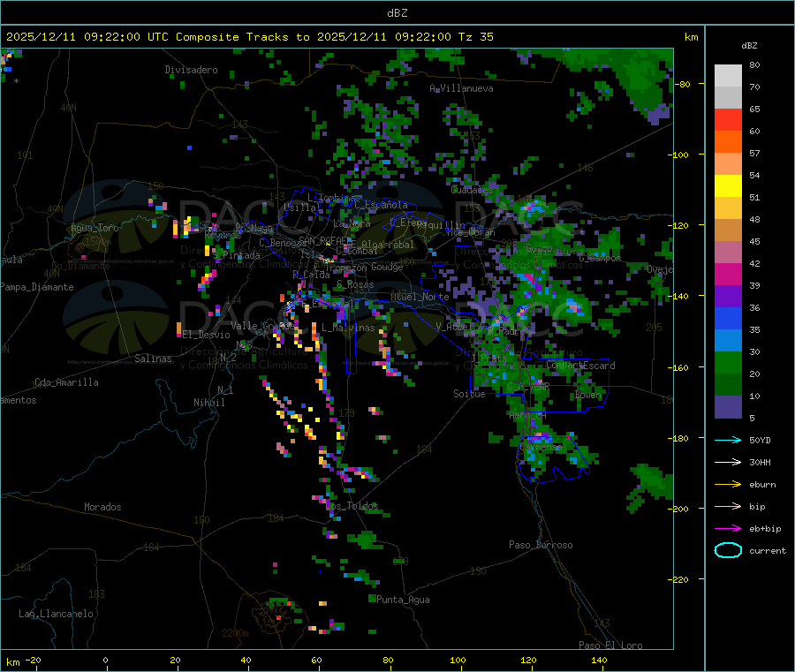
Task: Click the CompactEscard map label
Action: coord(580,366)
